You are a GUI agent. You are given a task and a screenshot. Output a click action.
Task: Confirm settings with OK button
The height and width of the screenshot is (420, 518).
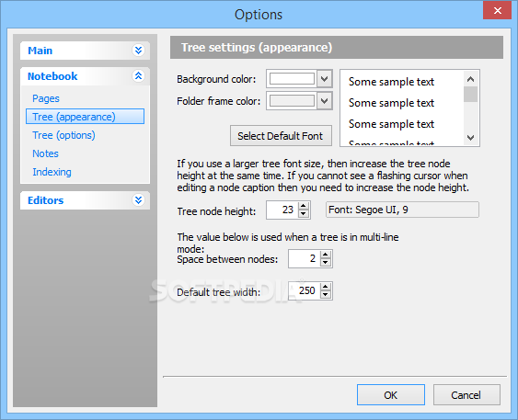(x=391, y=394)
